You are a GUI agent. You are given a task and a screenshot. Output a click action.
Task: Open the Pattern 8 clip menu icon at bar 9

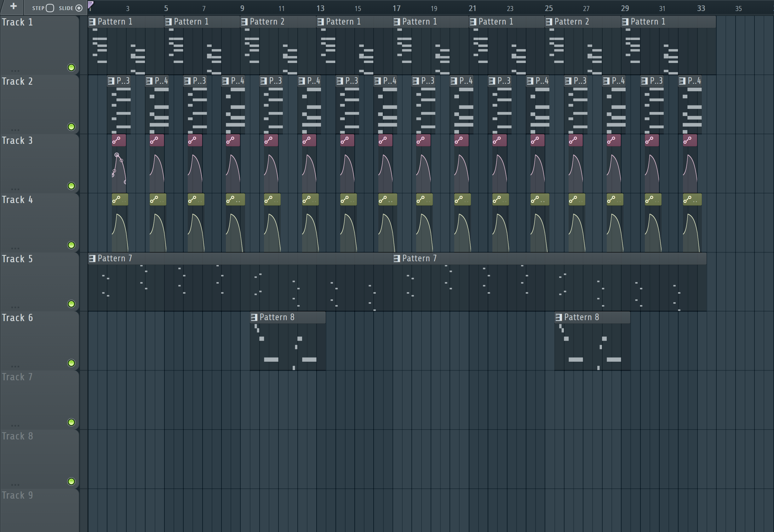pos(254,317)
